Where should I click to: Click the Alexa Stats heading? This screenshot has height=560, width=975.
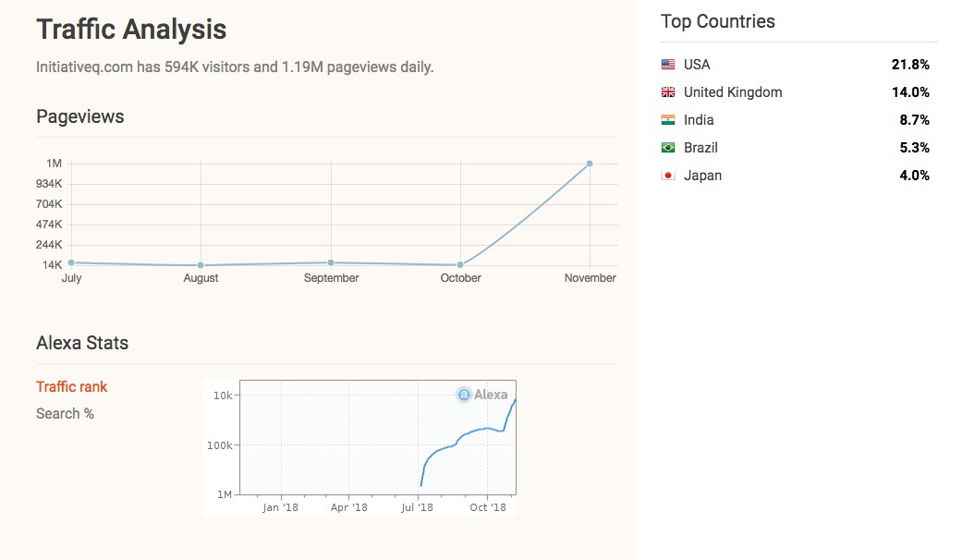(82, 343)
